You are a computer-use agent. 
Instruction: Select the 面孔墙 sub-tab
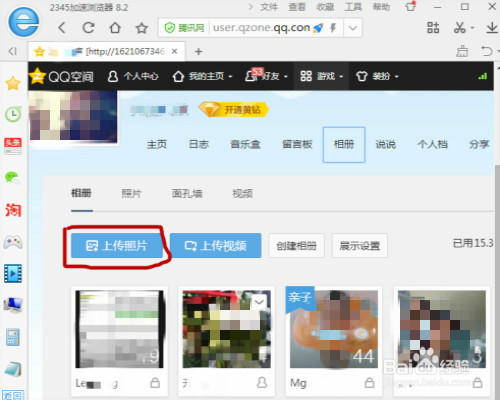tap(187, 193)
